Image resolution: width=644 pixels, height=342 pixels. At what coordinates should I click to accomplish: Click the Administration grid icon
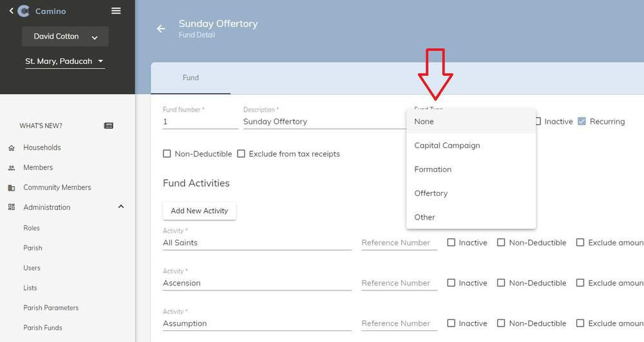coord(12,207)
